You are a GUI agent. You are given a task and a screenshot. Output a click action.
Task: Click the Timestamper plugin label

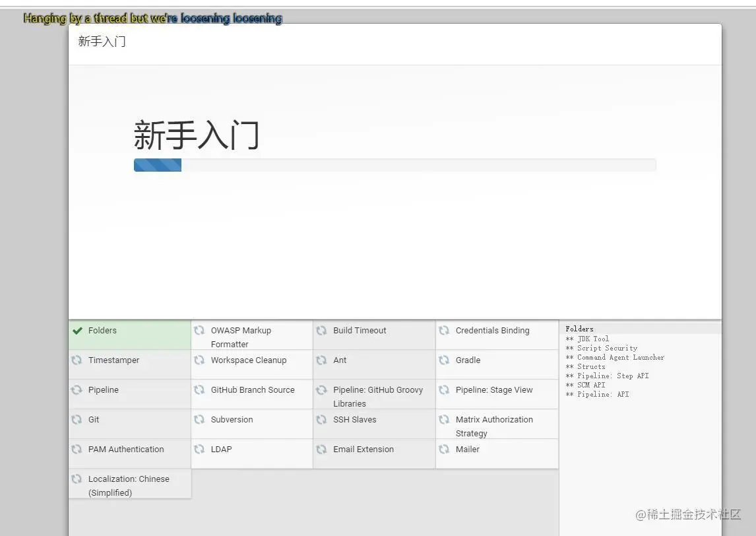click(x=113, y=360)
